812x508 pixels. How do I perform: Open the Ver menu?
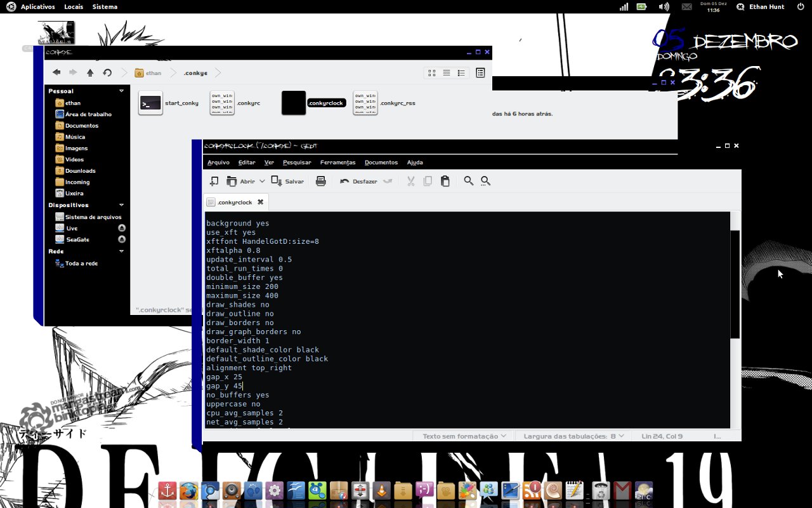(x=269, y=163)
